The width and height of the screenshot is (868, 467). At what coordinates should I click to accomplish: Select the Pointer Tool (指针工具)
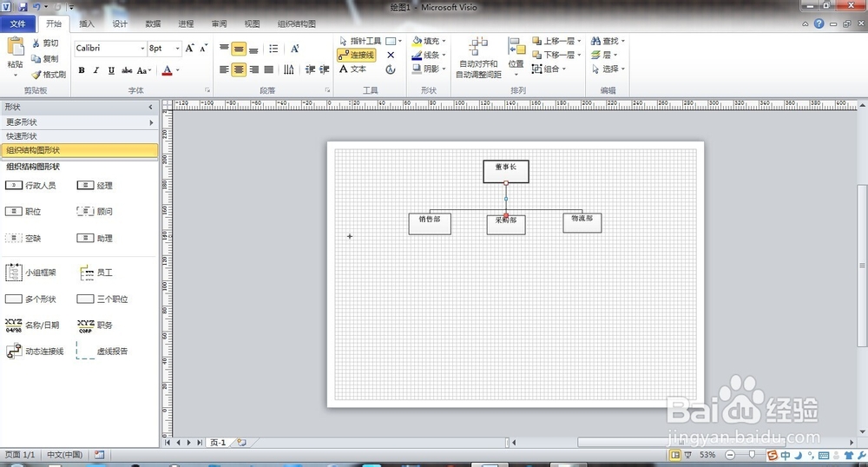click(x=360, y=41)
